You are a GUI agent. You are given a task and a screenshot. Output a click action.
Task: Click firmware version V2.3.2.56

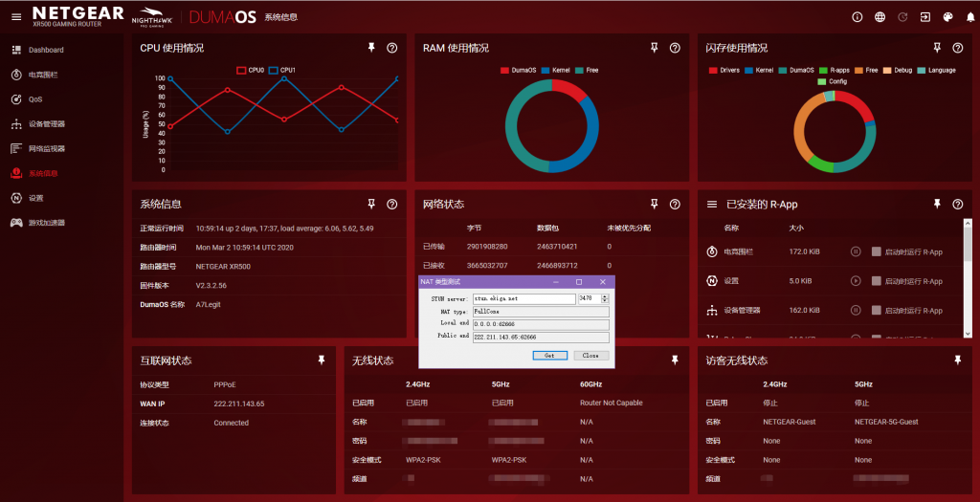pyautogui.click(x=212, y=285)
